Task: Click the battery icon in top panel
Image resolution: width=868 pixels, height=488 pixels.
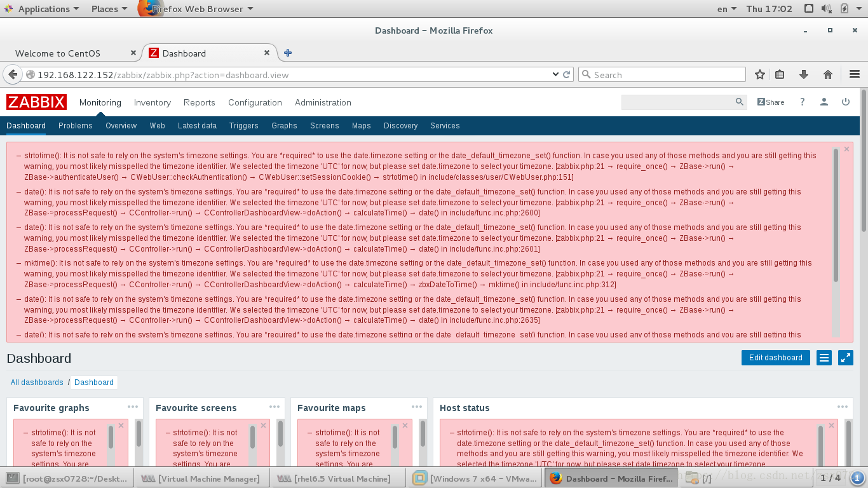Action: pyautogui.click(x=844, y=9)
